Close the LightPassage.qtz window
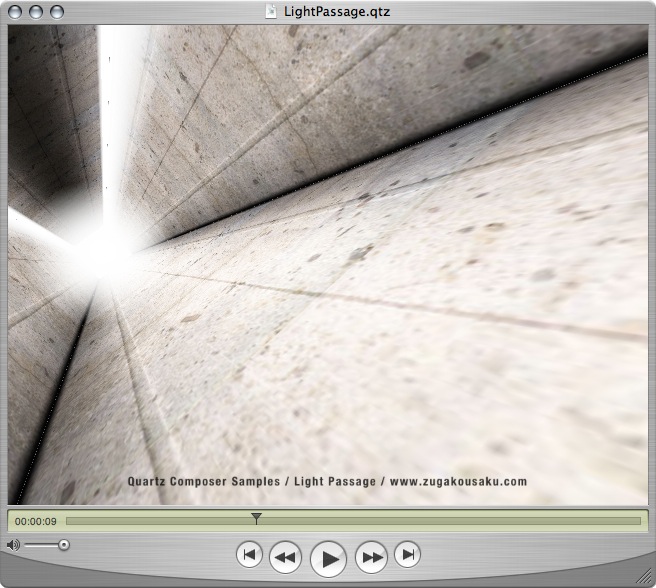656x588 pixels. [x=15, y=12]
